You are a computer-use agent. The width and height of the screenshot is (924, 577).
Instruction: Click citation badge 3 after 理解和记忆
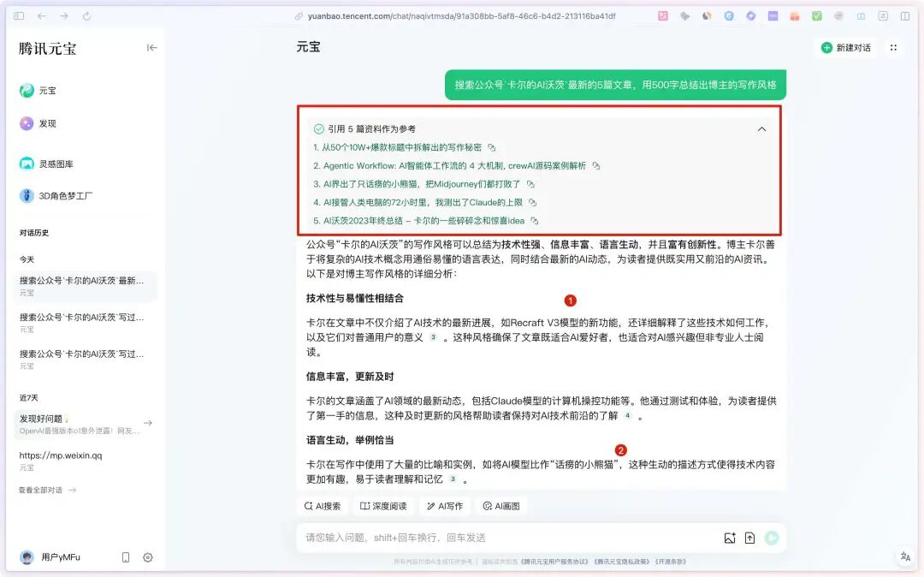[x=453, y=479]
